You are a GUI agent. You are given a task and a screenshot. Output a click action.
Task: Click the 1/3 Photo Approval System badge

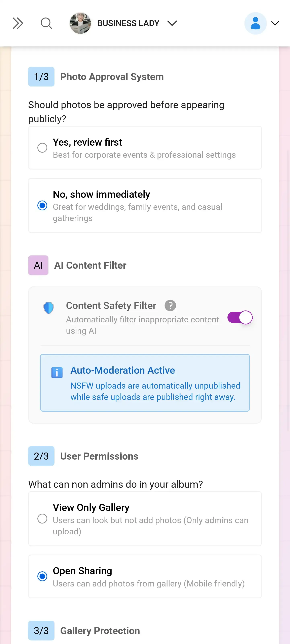(x=41, y=76)
